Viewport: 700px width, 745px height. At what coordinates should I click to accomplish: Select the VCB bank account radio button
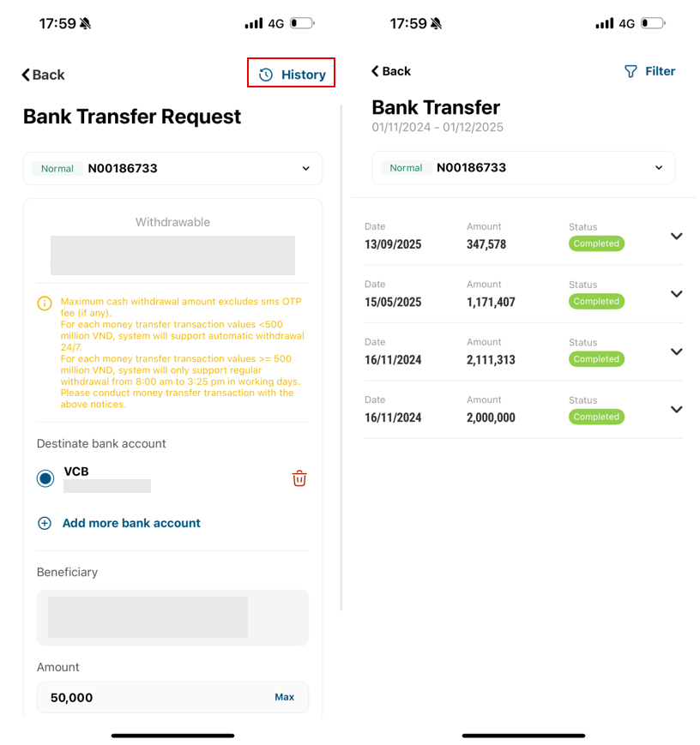pos(45,478)
